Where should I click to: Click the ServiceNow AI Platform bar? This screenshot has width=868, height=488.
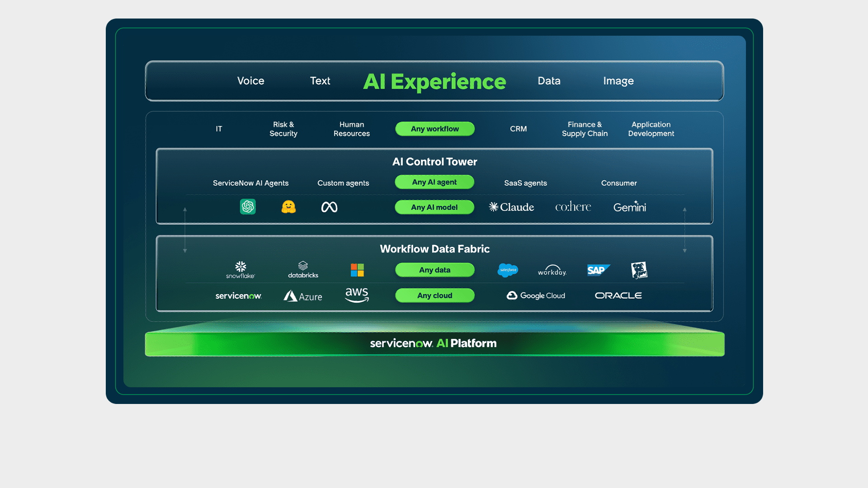[434, 343]
